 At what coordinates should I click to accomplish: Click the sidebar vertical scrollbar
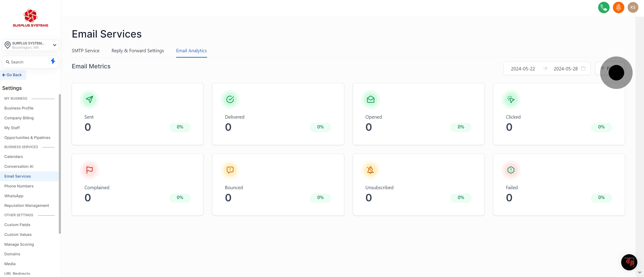pyautogui.click(x=59, y=164)
